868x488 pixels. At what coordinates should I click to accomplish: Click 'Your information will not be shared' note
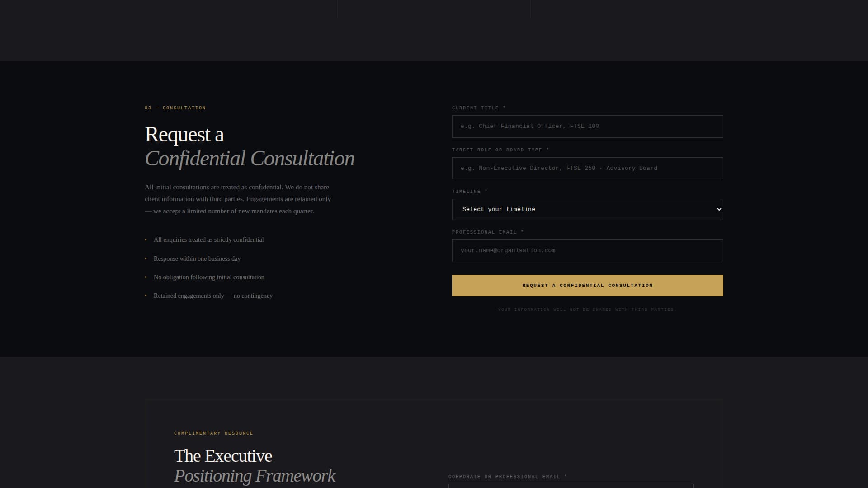(587, 310)
